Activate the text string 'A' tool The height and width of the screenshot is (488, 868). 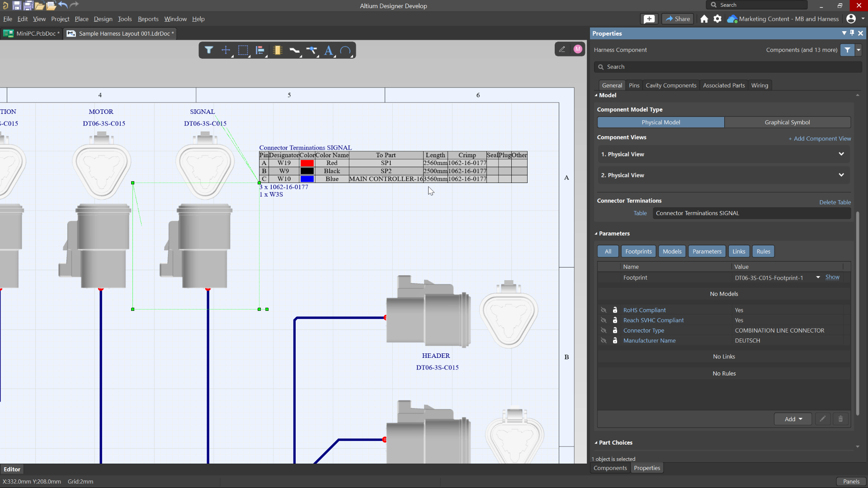(x=329, y=50)
